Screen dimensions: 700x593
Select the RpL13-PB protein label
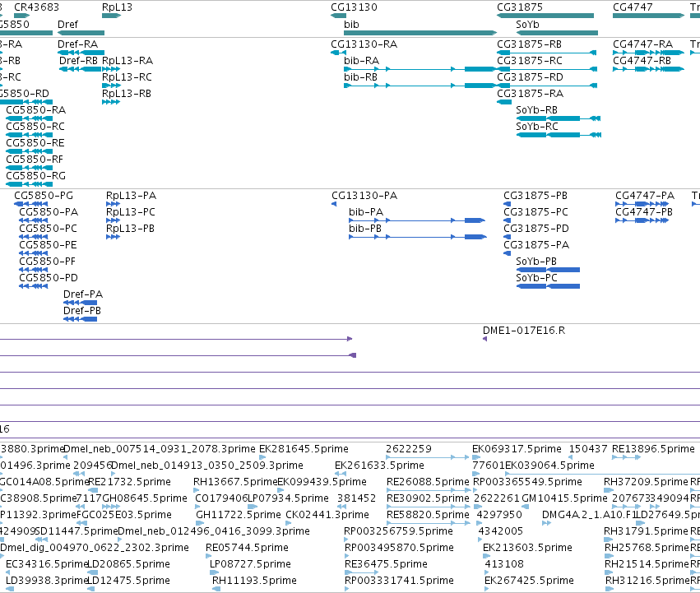pos(130,229)
